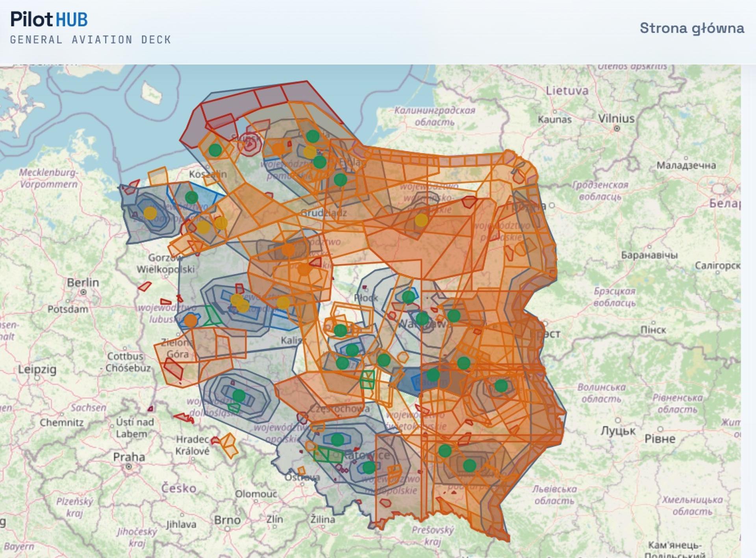Click green marker on the Radom label
756x558 pixels.
(433, 375)
